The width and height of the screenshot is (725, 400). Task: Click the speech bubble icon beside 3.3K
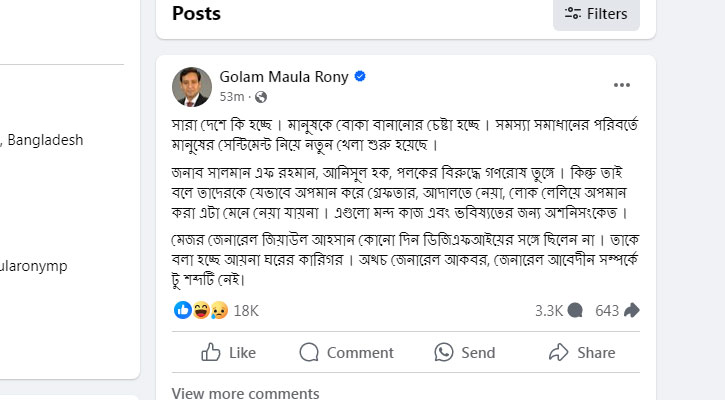575,311
